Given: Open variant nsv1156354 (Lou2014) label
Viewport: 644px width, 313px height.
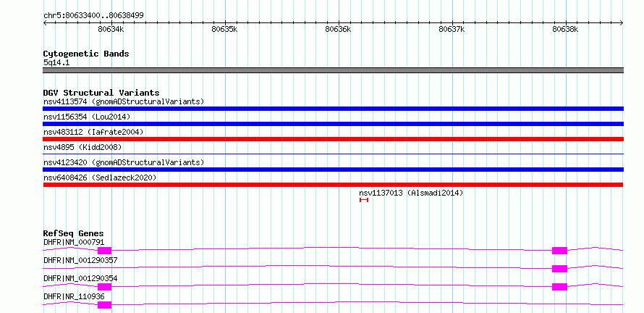Looking at the screenshot, I should pos(87,117).
